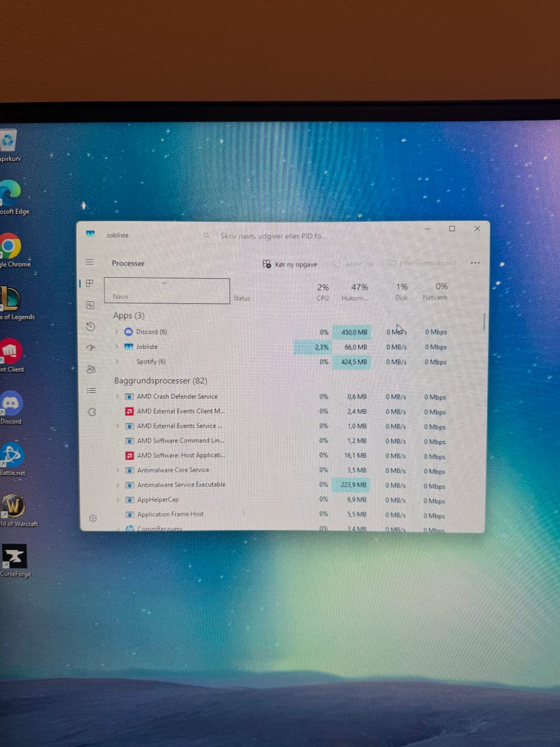
Task: Open the Users sidebar icon
Action: pos(91,369)
